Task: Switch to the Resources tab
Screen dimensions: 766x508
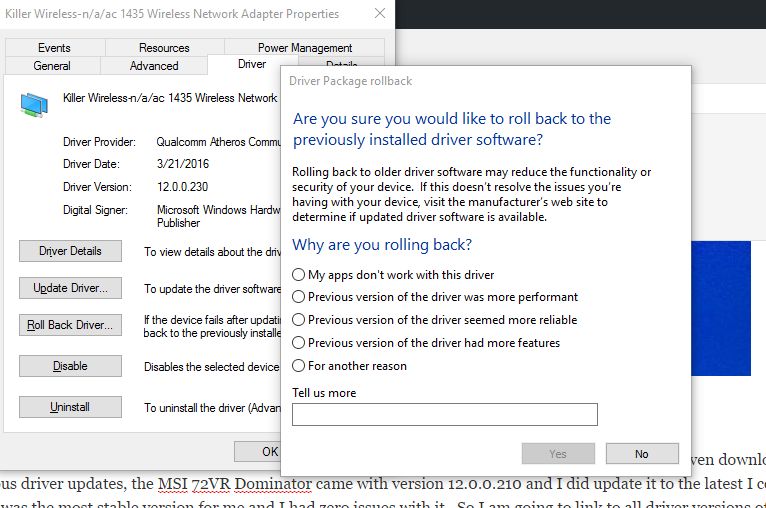Action: [164, 48]
